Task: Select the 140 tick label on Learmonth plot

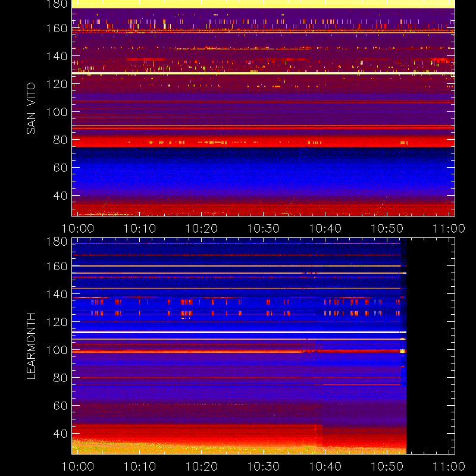Action: (x=57, y=294)
